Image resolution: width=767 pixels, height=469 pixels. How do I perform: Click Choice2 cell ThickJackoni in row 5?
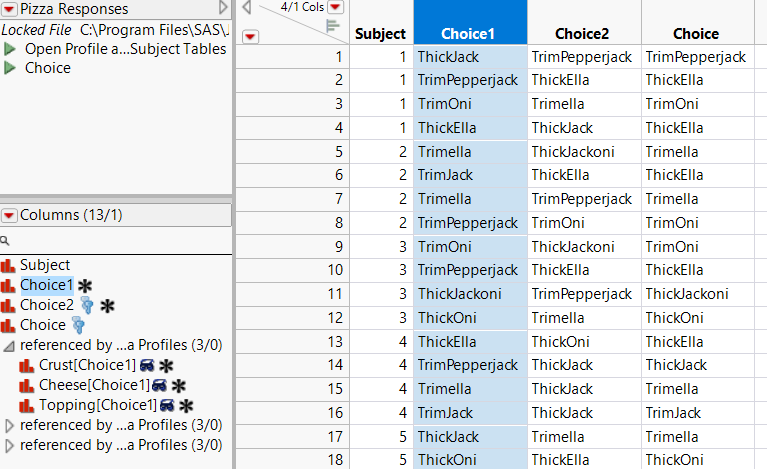coord(584,152)
